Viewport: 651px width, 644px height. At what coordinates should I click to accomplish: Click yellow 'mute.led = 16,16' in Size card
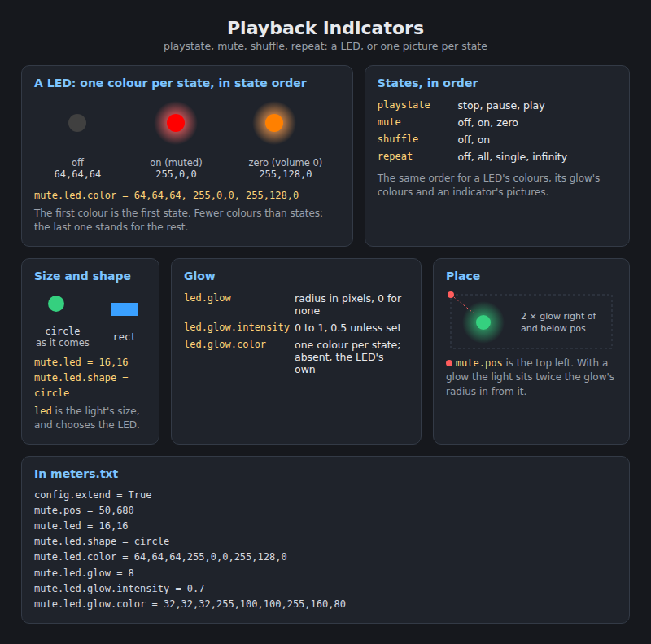click(81, 362)
